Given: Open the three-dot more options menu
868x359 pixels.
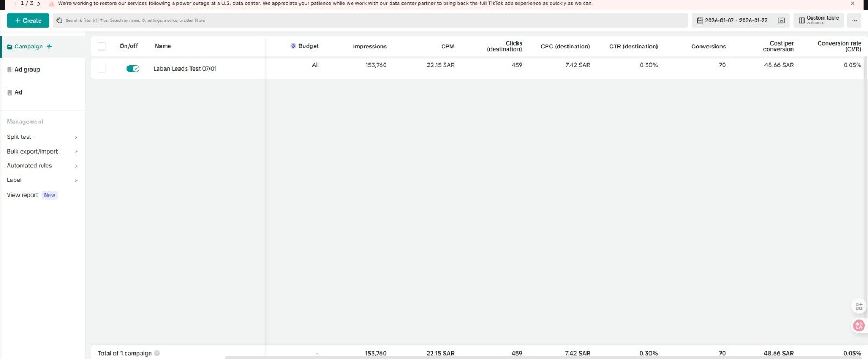Looking at the screenshot, I should [x=854, y=21].
